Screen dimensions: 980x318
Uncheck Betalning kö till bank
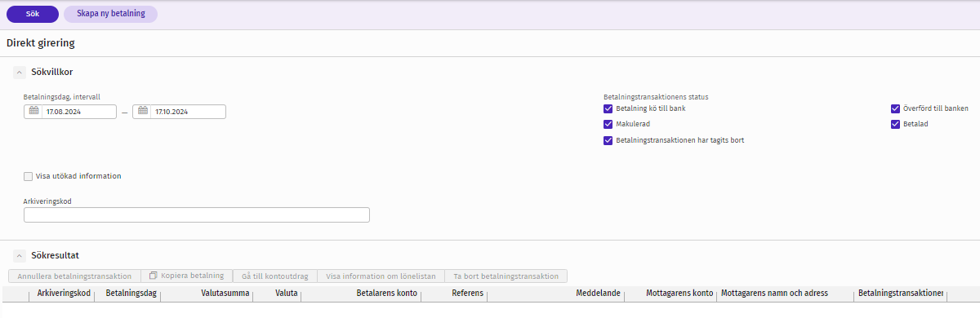[x=608, y=108]
